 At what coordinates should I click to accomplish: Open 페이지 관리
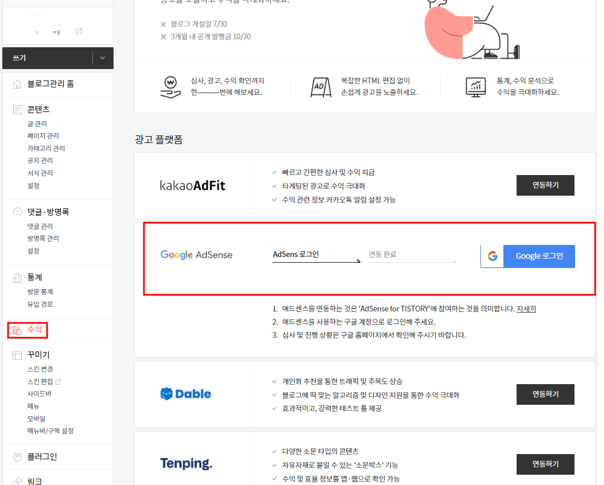pos(43,136)
